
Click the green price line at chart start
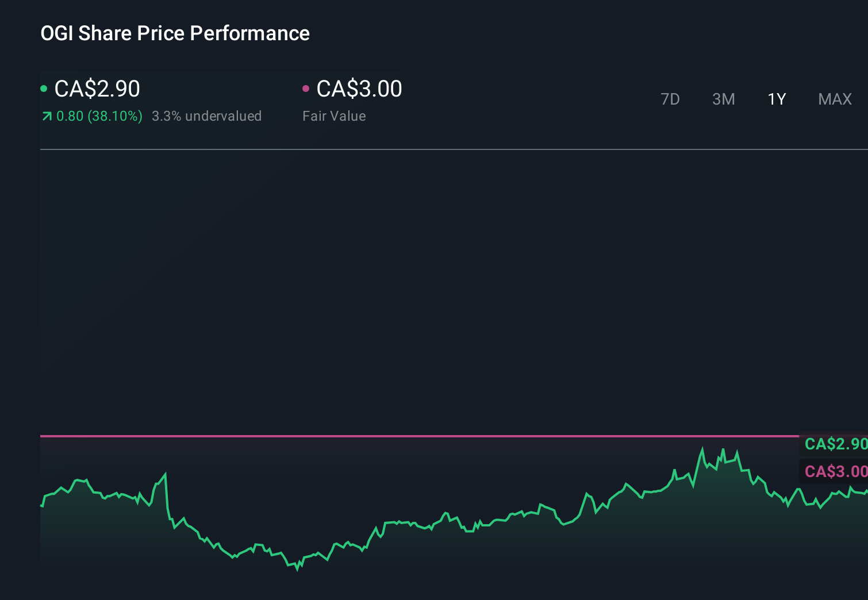click(x=41, y=506)
